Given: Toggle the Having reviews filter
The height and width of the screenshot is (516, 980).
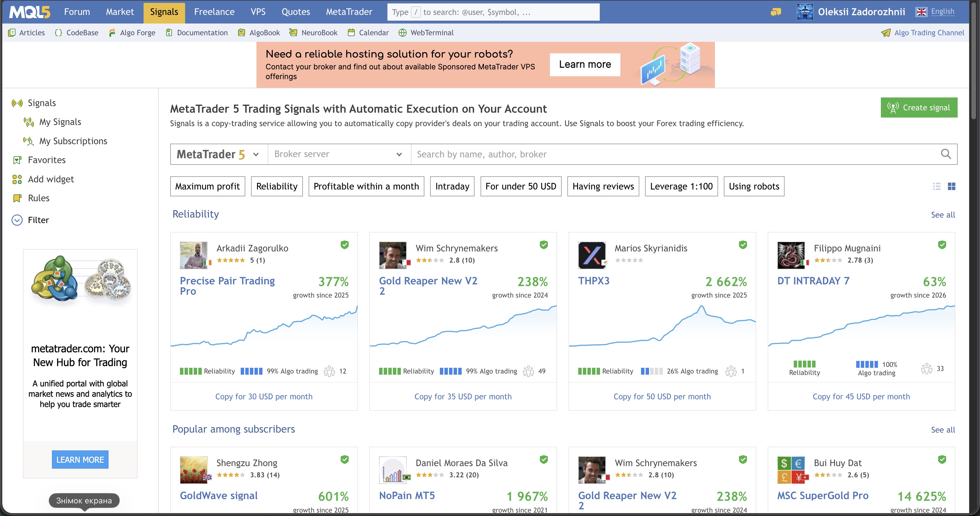Looking at the screenshot, I should pos(603,186).
